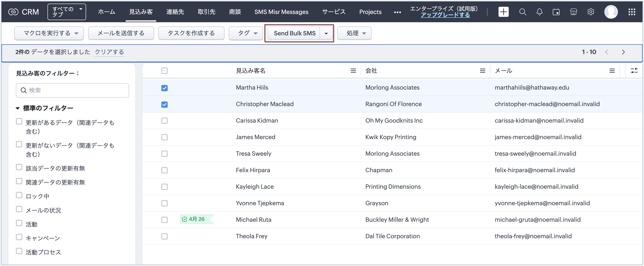
Task: Open the calendar icon in header
Action: pyautogui.click(x=556, y=12)
